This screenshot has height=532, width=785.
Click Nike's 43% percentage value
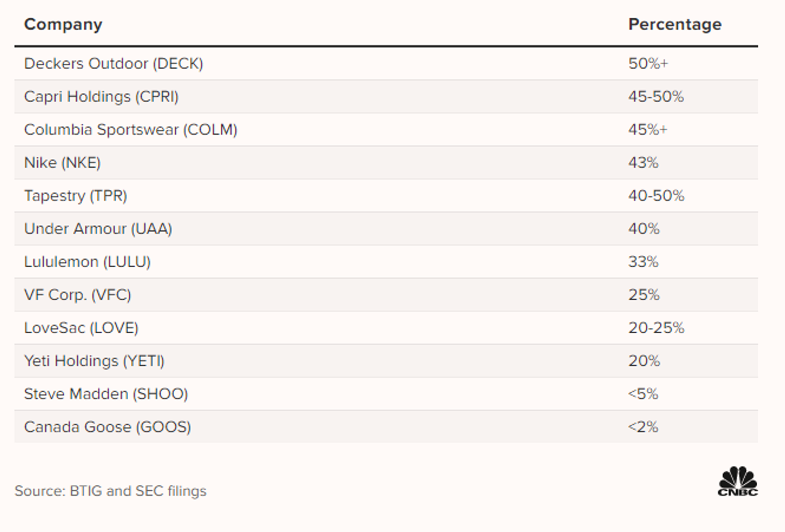pyautogui.click(x=643, y=163)
